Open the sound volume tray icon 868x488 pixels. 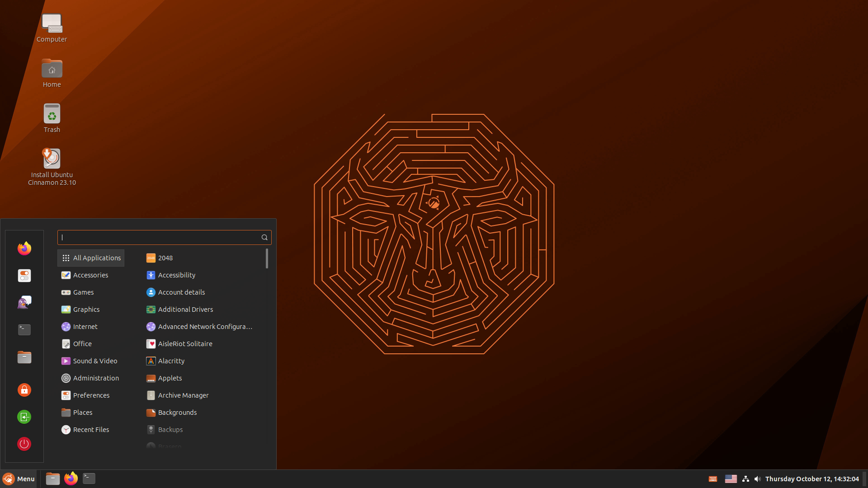[758, 479]
